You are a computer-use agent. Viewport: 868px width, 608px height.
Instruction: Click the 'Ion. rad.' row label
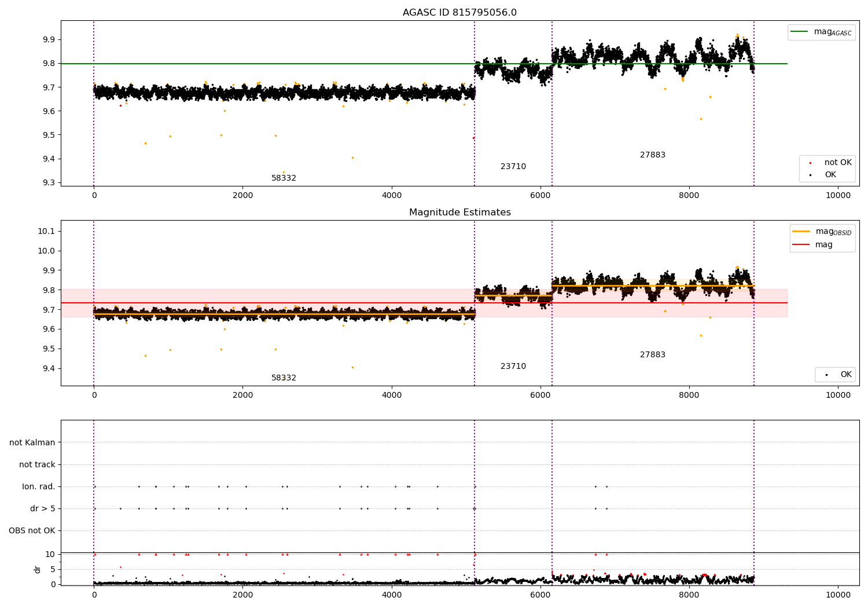(39, 486)
